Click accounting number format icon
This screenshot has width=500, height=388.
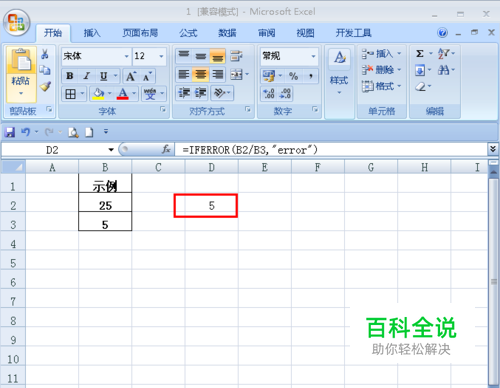pos(269,76)
